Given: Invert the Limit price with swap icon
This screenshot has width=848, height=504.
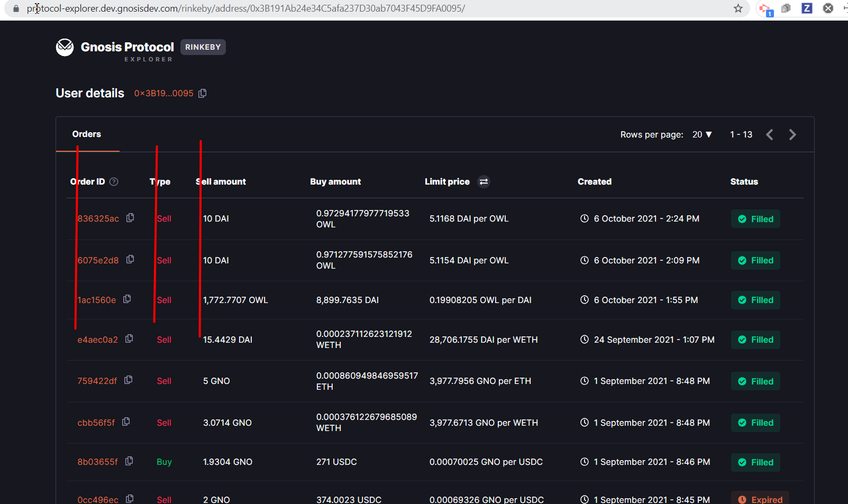Looking at the screenshot, I should tap(484, 181).
